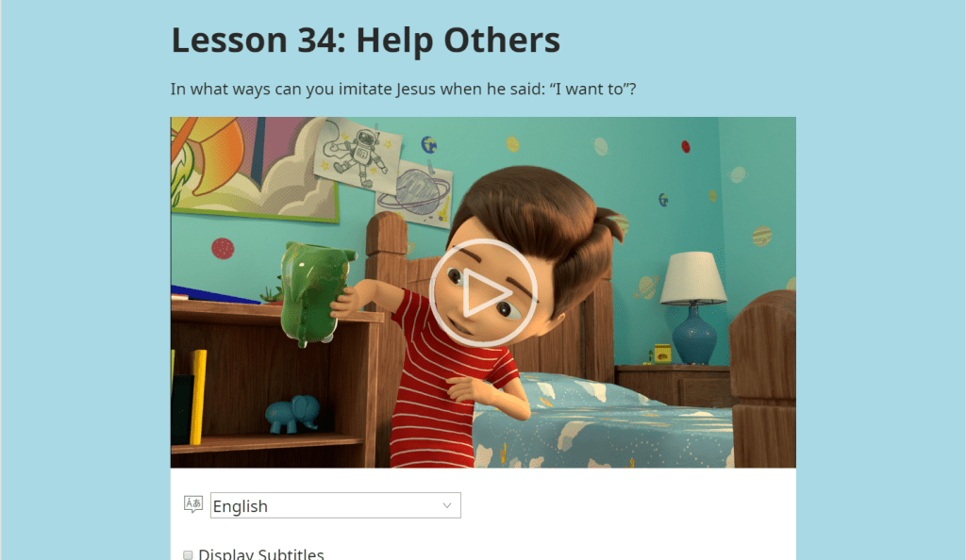
Task: Click the bedside table lamp in the video
Action: click(x=693, y=306)
